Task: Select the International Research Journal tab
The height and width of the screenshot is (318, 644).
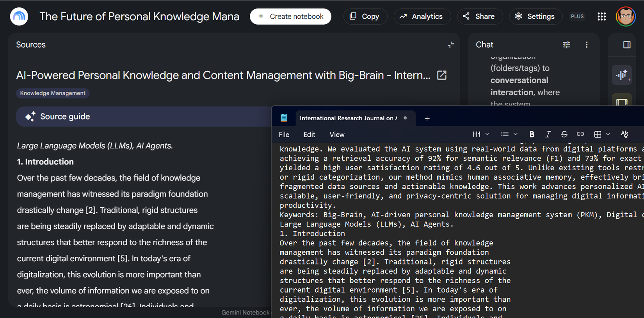Action: (x=349, y=118)
